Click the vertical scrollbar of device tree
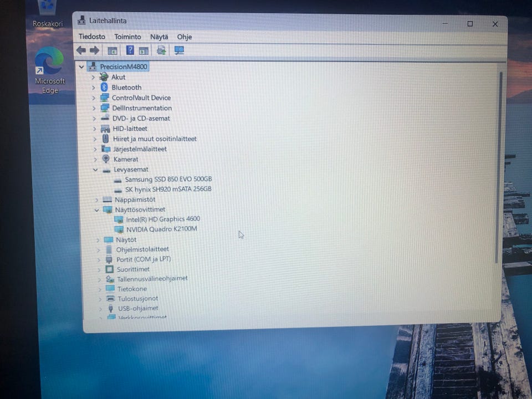 pos(498,168)
